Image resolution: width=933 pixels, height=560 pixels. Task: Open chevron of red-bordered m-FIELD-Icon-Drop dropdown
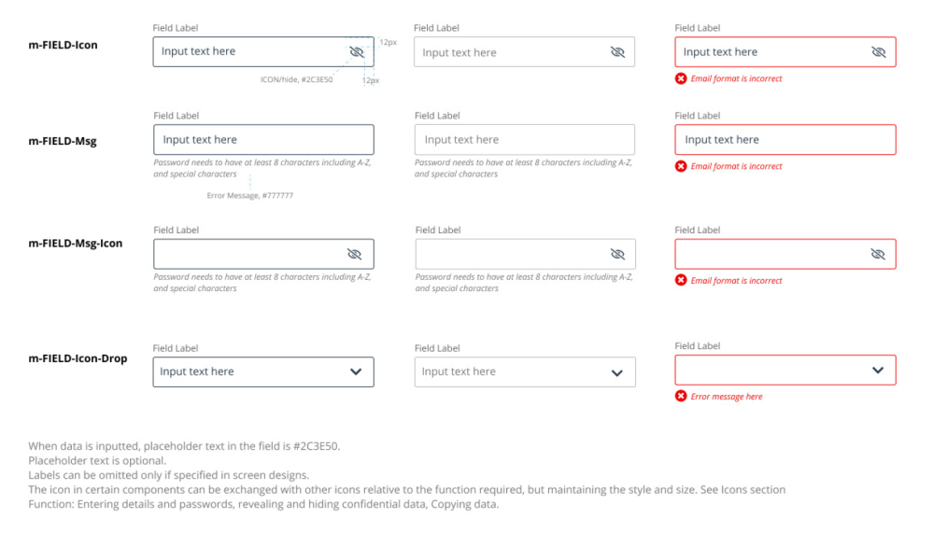coord(878,370)
